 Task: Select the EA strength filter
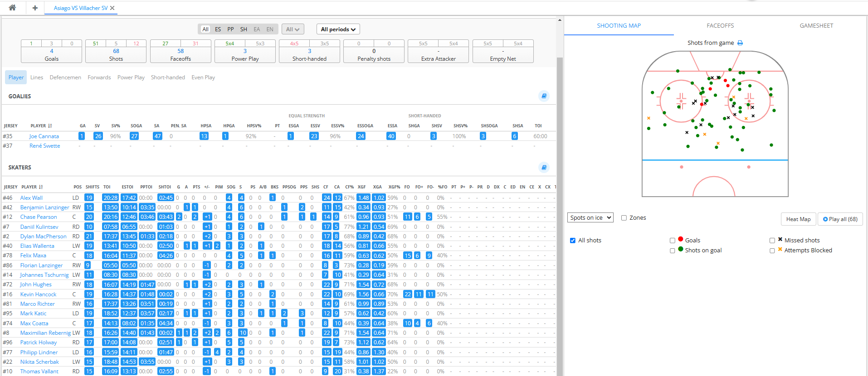click(257, 29)
